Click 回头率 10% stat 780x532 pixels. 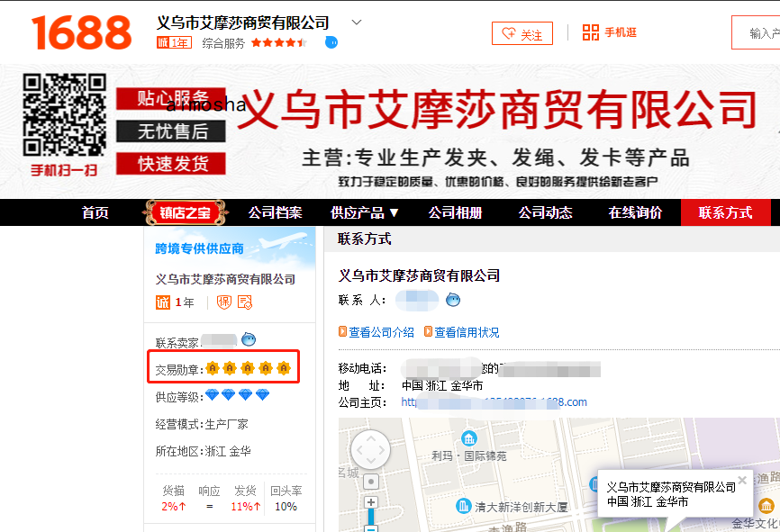286,499
